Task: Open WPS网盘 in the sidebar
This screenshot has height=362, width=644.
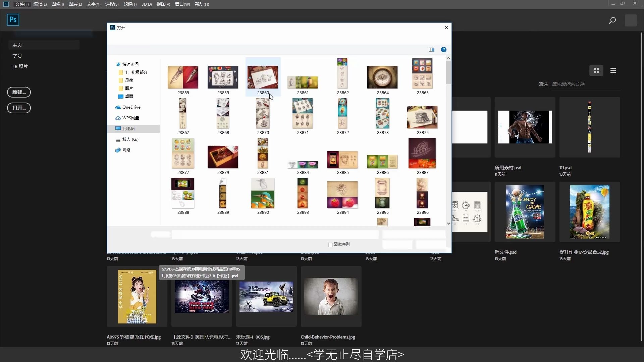Action: 130,118
